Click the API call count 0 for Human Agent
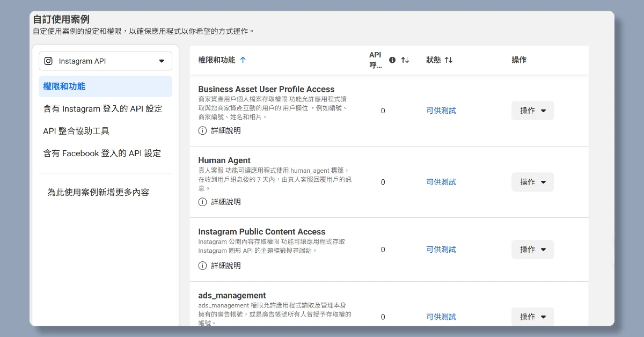 pyautogui.click(x=383, y=182)
